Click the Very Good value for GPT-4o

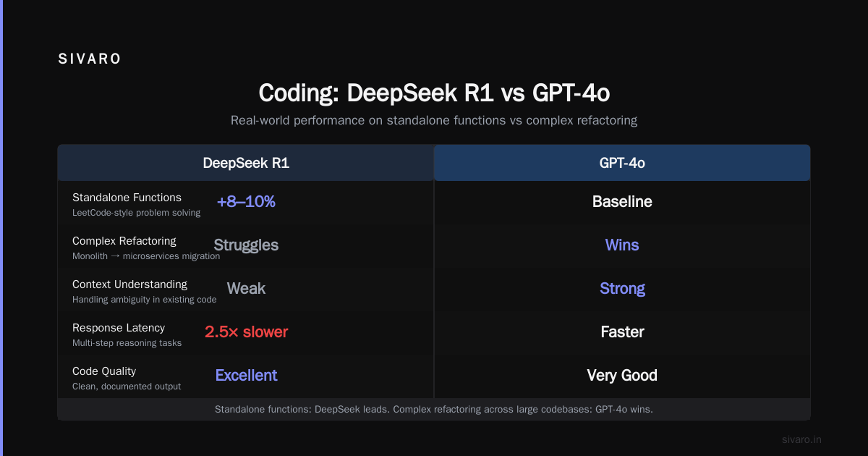[x=622, y=376]
